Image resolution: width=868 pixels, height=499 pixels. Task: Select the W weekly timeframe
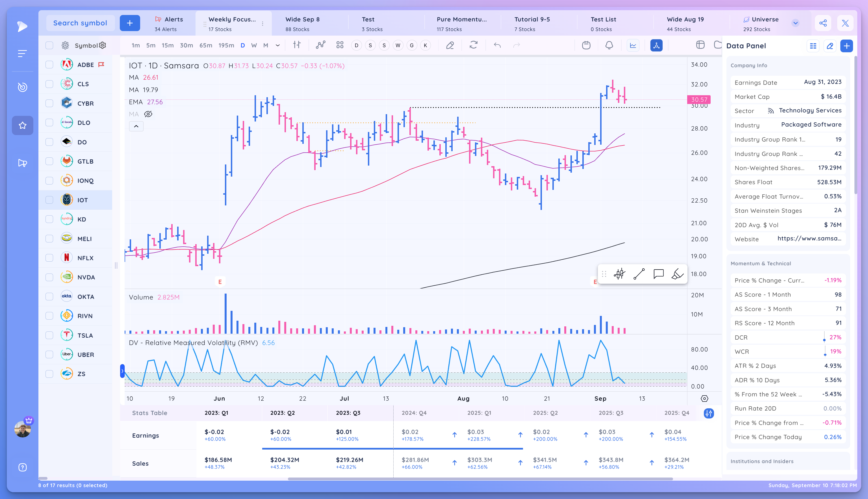[x=254, y=45]
